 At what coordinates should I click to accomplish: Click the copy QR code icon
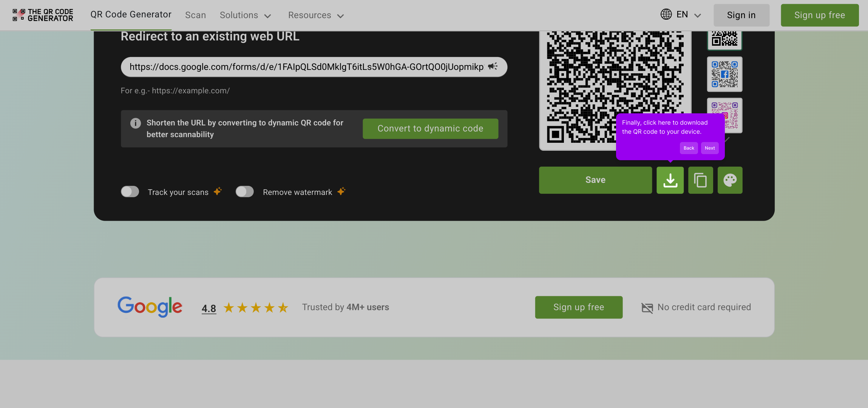[x=700, y=180]
